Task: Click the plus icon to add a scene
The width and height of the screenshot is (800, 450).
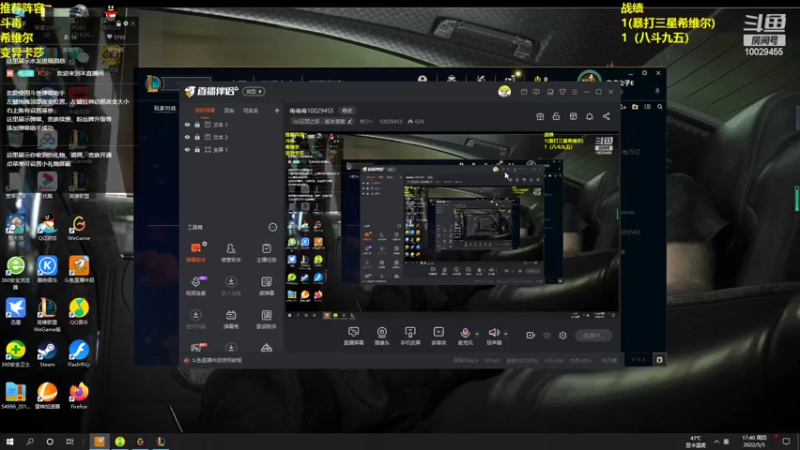Action: click(277, 110)
